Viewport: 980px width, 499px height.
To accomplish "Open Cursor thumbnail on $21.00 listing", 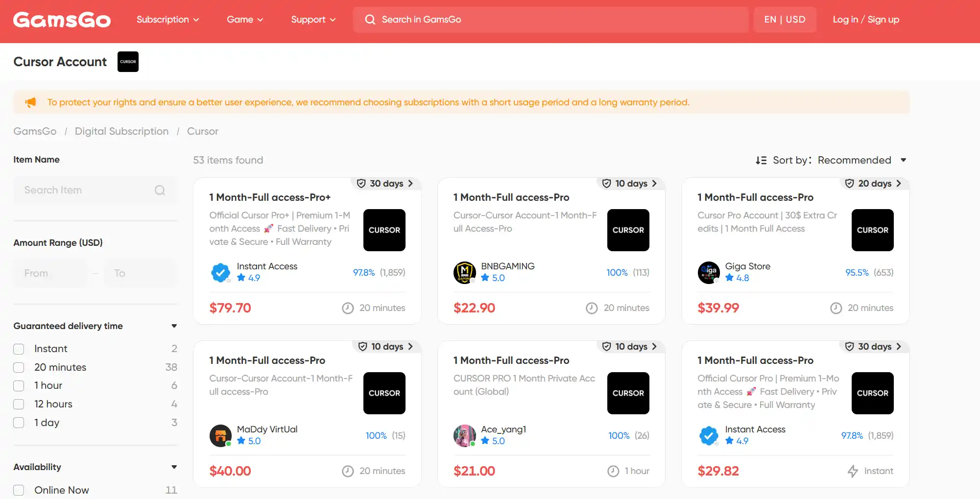I will click(x=628, y=393).
